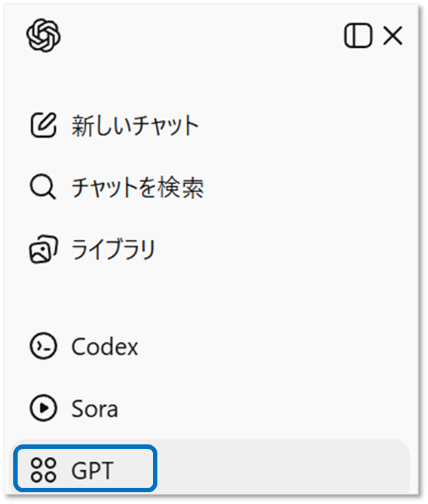Screen dimensions: 428x504
Task: Start a chat via 新しいチャット label
Action: point(135,125)
